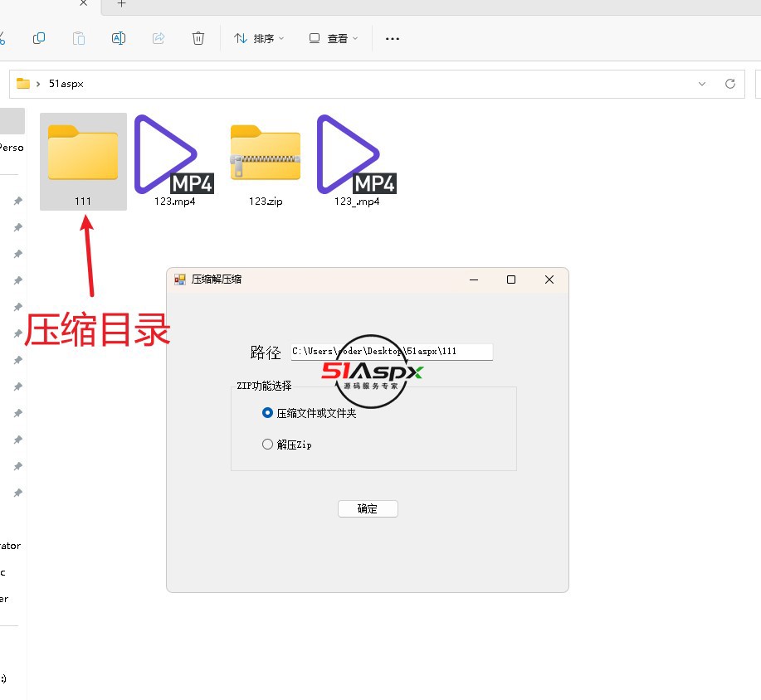Expand the address bar history chevron

(702, 84)
